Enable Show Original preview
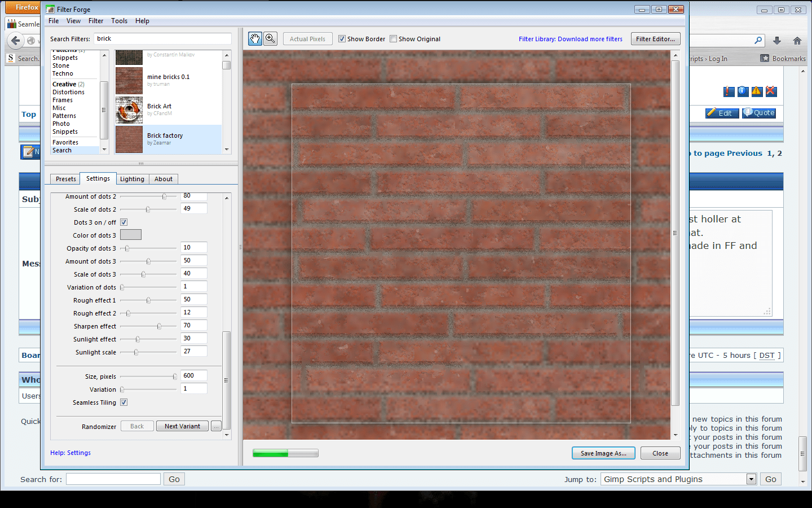812x508 pixels. [393, 38]
